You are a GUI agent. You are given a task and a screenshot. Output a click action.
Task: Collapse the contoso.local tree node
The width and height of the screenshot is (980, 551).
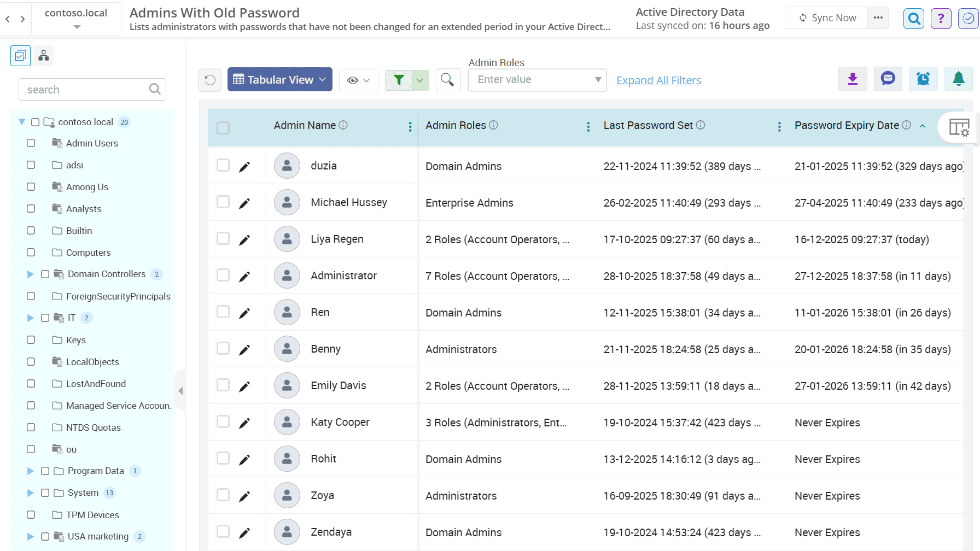21,121
